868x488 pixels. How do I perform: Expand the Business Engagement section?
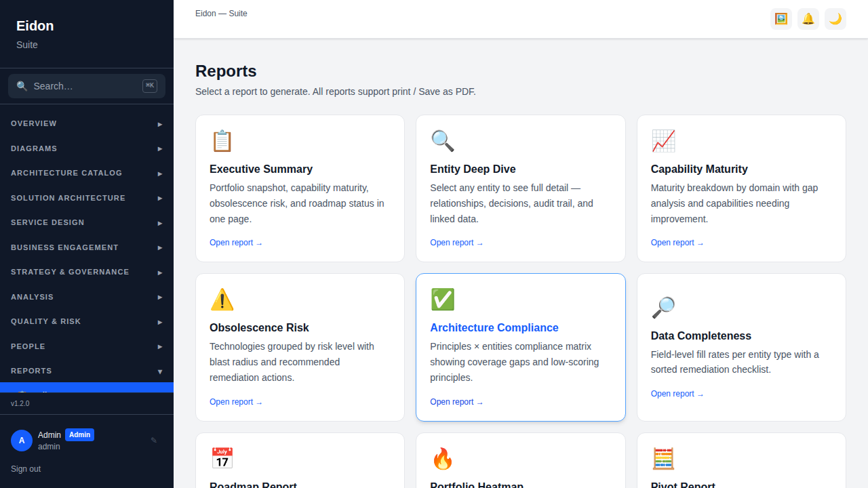[x=87, y=247]
